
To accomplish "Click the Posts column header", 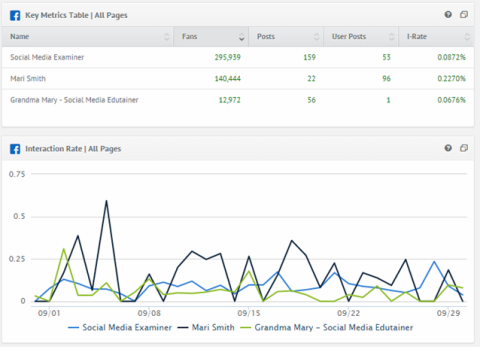I will tap(286, 37).
